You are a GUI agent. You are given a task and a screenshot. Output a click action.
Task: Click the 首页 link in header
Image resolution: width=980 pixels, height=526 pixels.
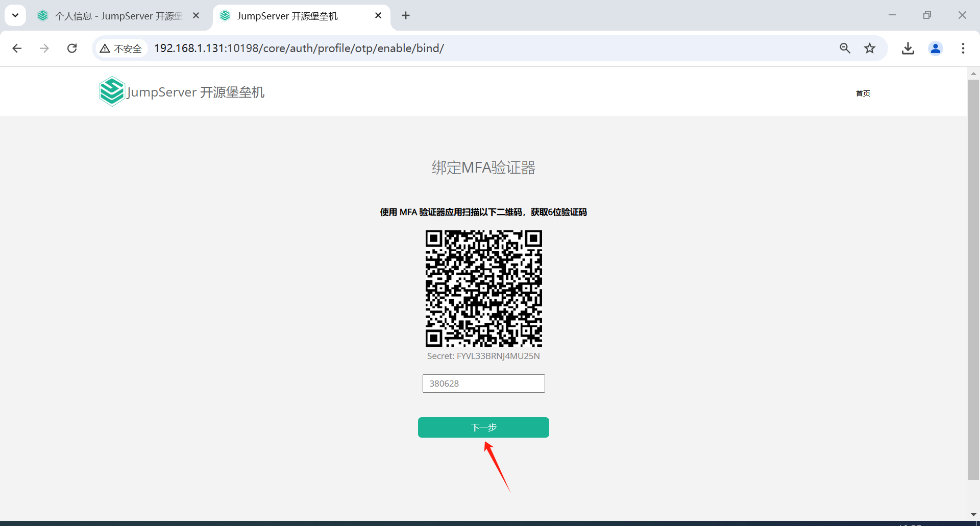(x=863, y=93)
